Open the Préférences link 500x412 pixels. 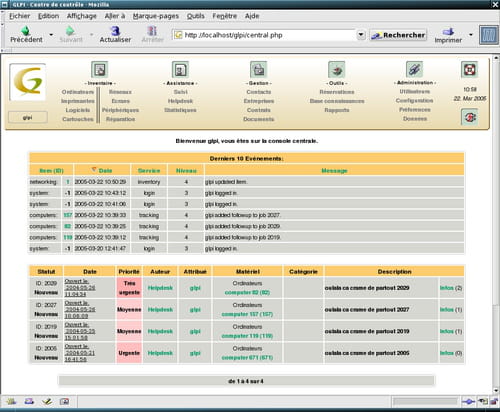pos(415,109)
